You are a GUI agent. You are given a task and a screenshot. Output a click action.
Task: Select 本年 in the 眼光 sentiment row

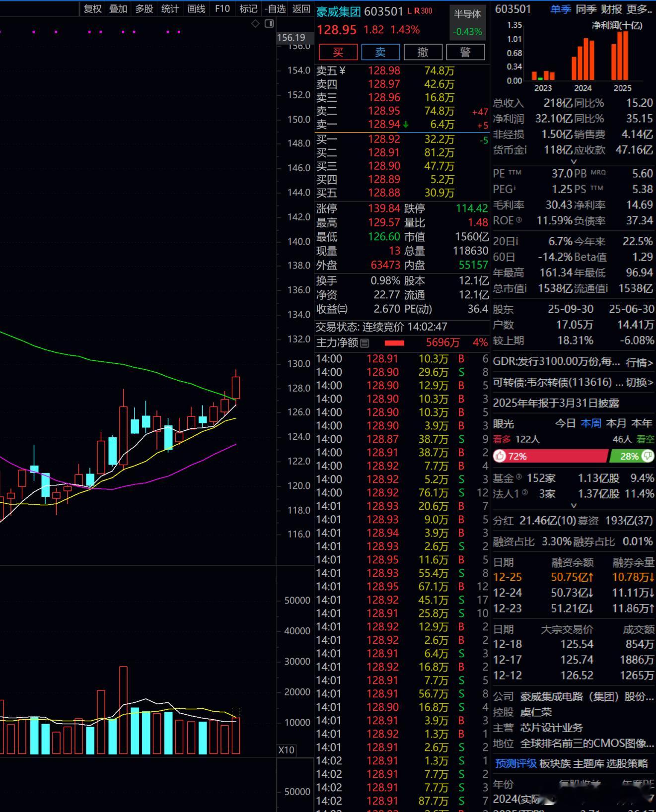[x=642, y=423]
